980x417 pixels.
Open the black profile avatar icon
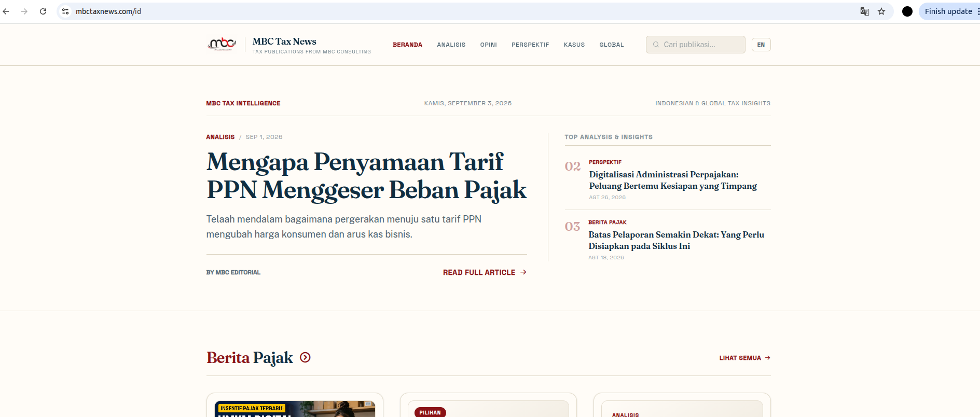pos(907,11)
